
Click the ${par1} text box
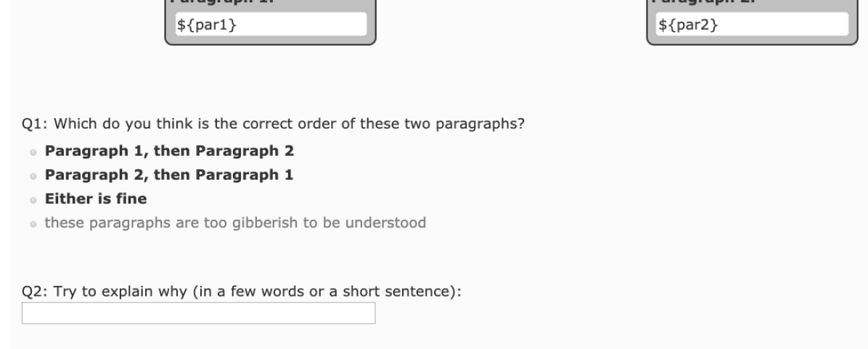click(271, 25)
